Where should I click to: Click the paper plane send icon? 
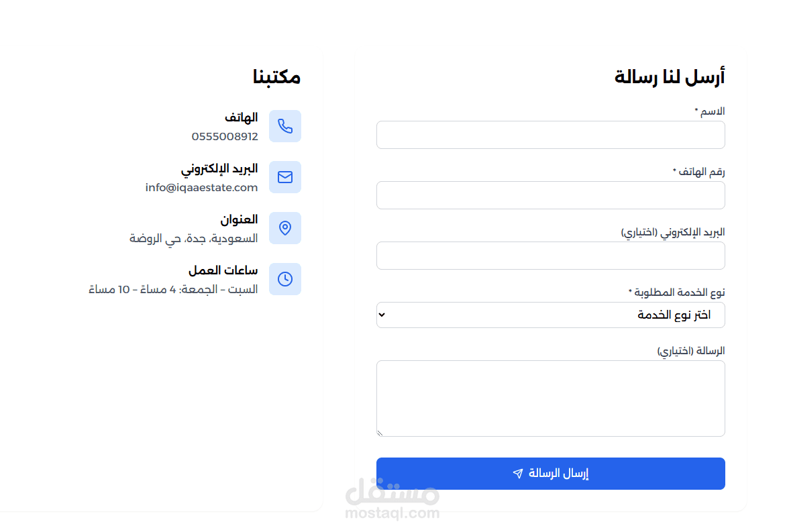click(517, 474)
